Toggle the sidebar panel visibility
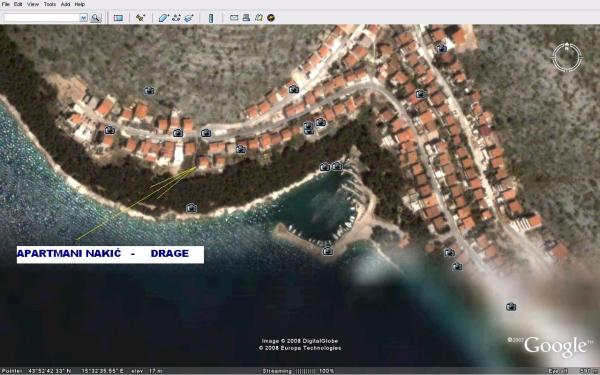The height and width of the screenshot is (375, 600). coord(118,18)
